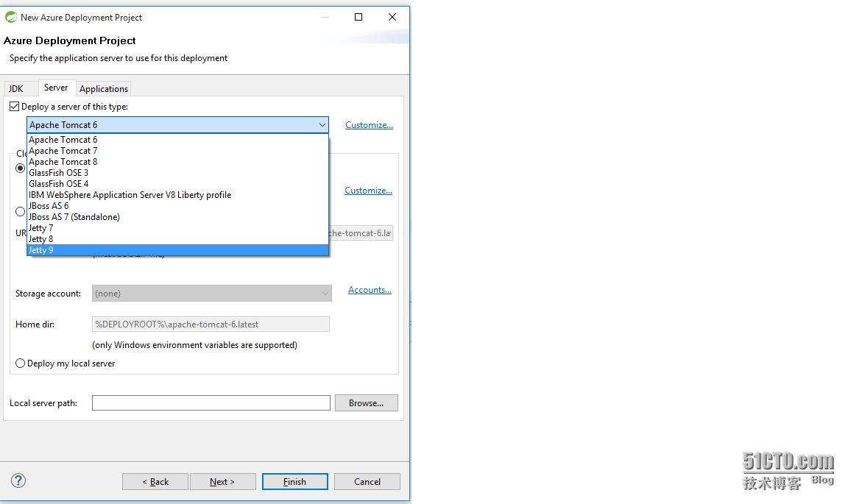The width and height of the screenshot is (848, 504).
Task: Close the New Azure Deployment Project dialog
Action: (392, 18)
